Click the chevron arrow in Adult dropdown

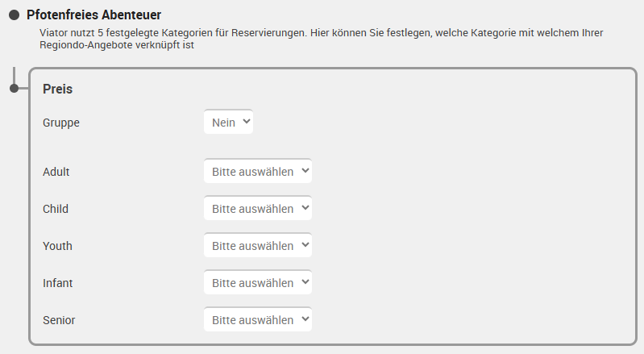click(x=305, y=170)
